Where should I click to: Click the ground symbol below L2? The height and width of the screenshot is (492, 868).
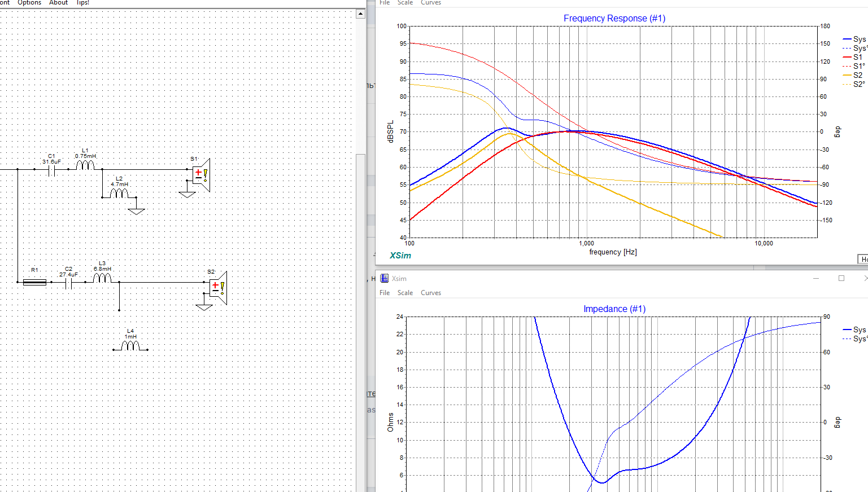tap(136, 211)
